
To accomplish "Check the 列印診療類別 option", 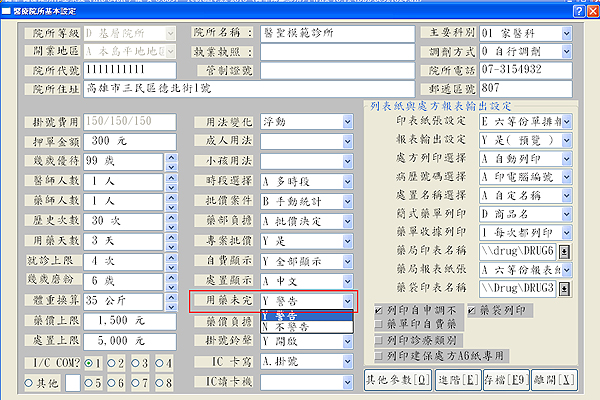I will [378, 340].
